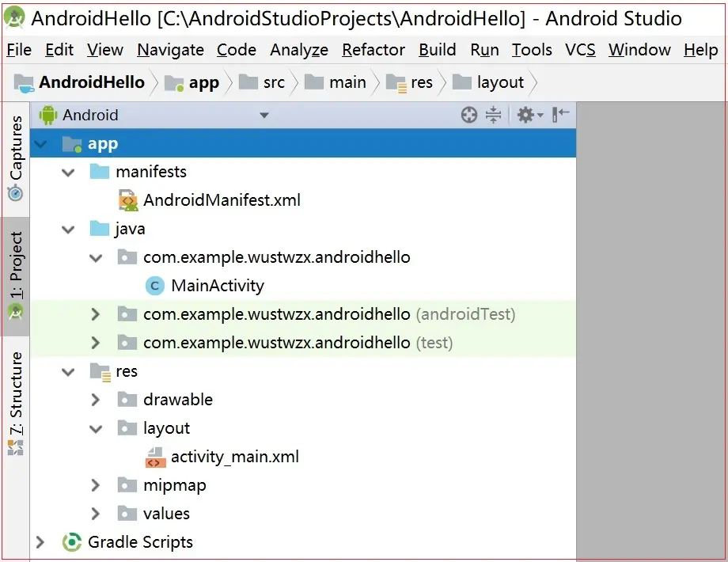Click the Gradle Scripts icon
The width and height of the screenshot is (728, 562).
(72, 542)
